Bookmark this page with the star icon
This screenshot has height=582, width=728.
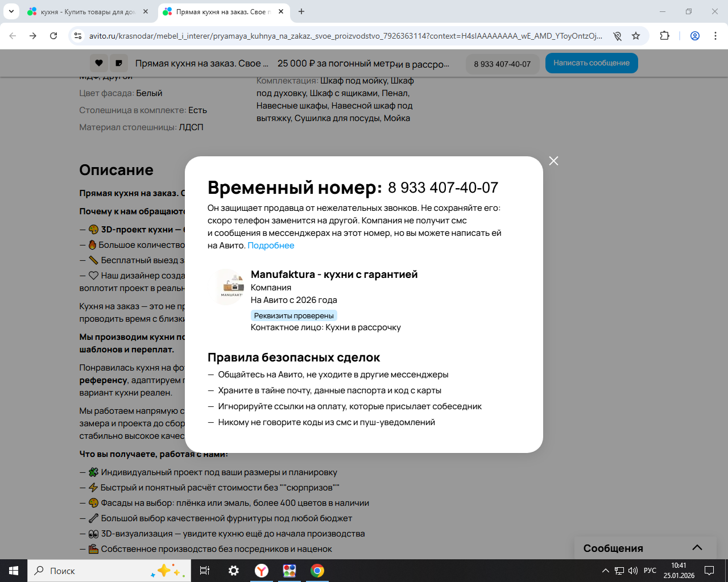636,36
